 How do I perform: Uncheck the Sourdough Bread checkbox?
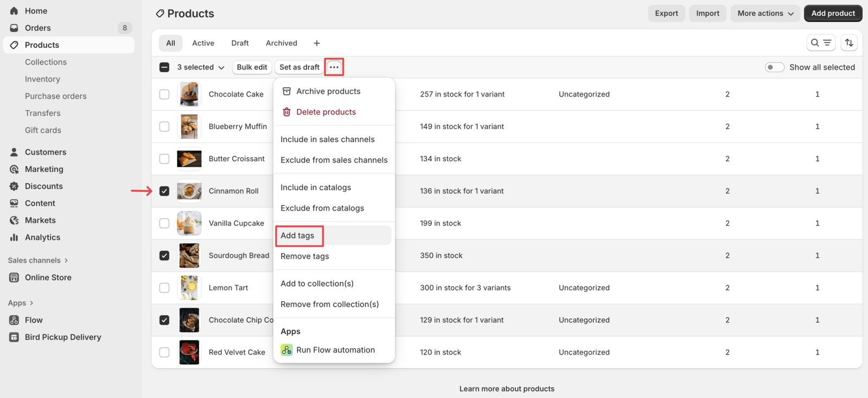(164, 255)
